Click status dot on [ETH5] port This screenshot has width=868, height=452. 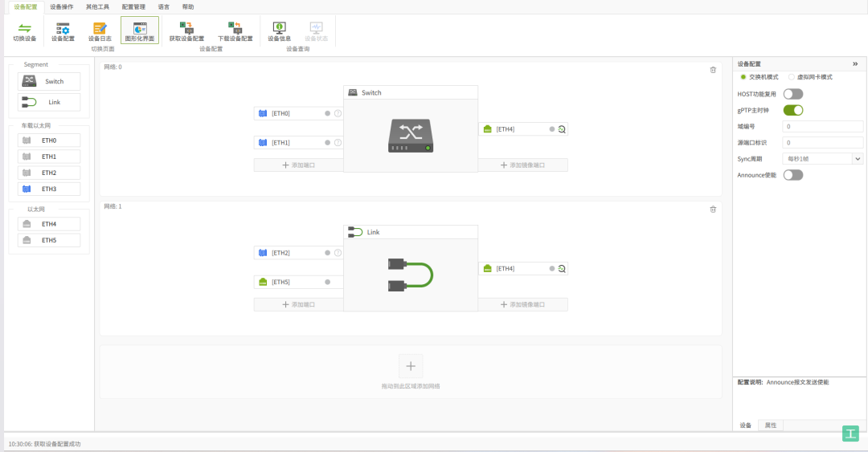327,282
